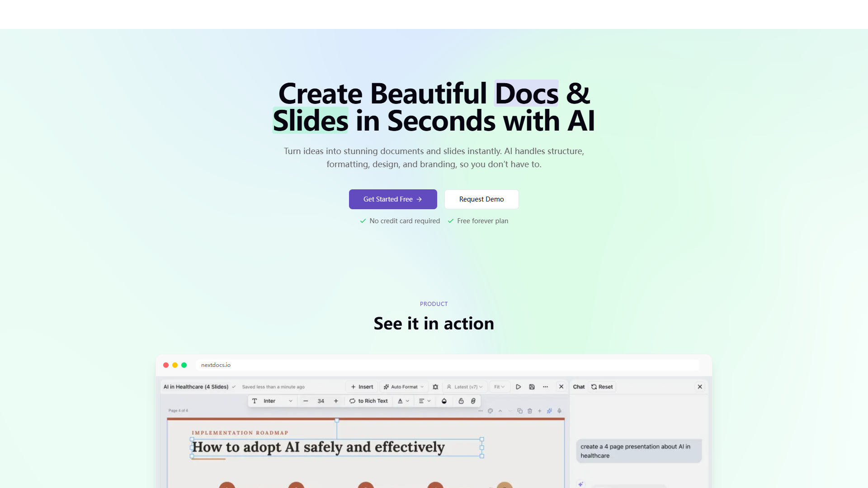The height and width of the screenshot is (488, 868).
Task: Click the text type T icon
Action: pyautogui.click(x=255, y=401)
